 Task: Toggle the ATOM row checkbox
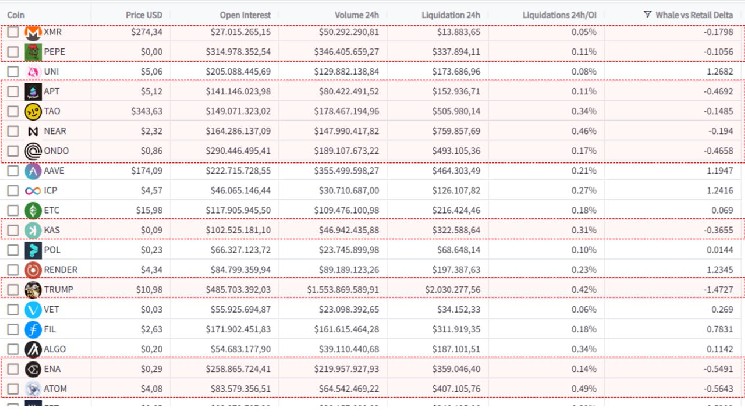[13, 389]
